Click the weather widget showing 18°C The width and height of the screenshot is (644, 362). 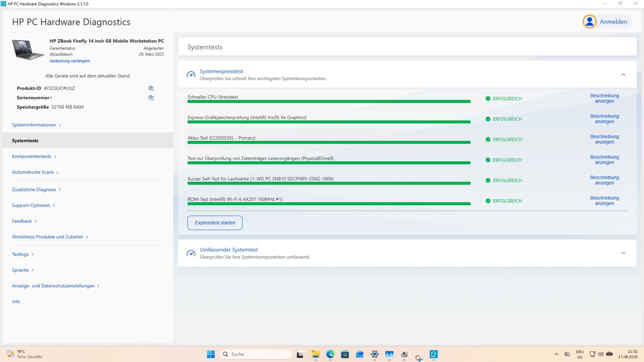[x=24, y=354]
